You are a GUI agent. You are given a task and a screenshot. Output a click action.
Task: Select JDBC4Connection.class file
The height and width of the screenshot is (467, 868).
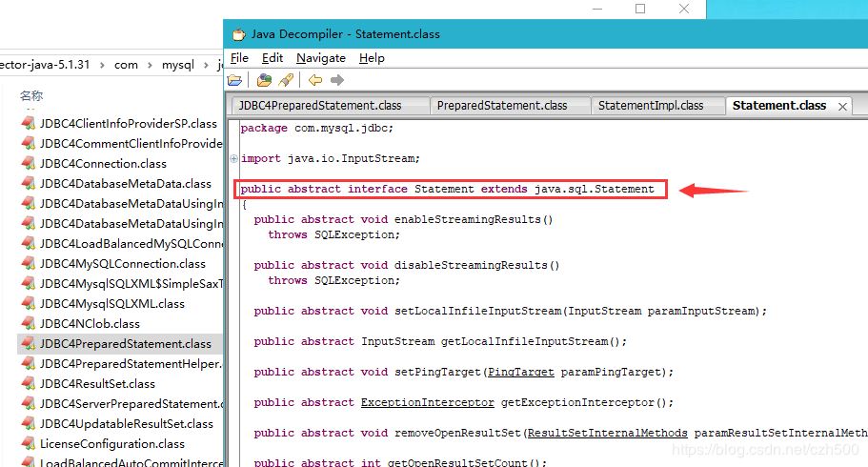pos(103,163)
